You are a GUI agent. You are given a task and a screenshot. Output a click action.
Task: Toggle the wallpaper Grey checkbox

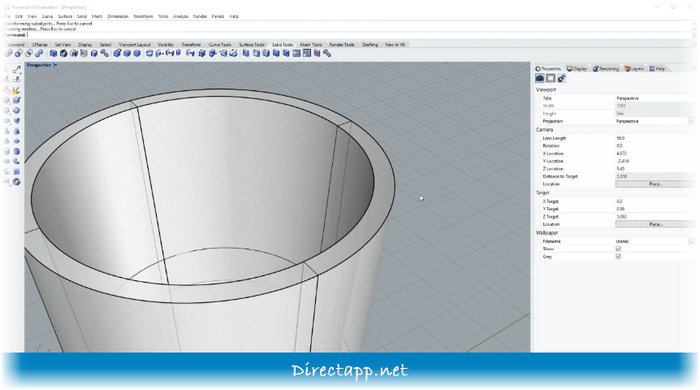618,257
